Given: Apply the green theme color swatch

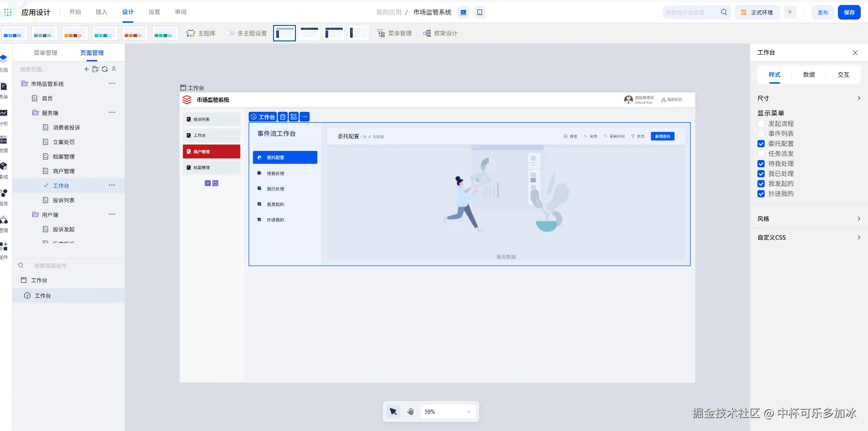Looking at the screenshot, I should click(165, 33).
